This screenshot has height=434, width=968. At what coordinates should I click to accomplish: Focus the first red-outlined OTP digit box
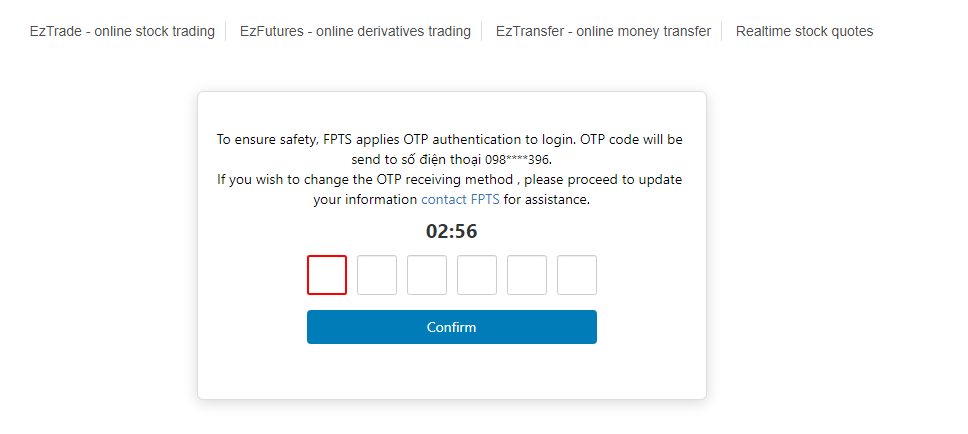327,275
